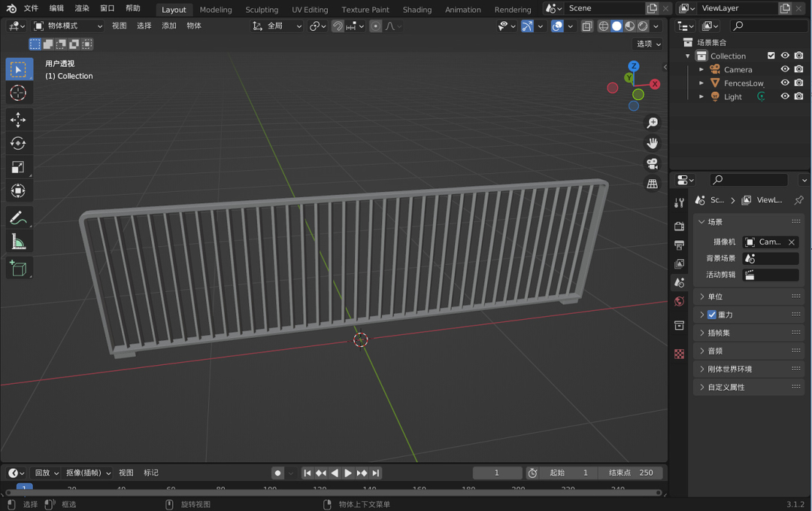Screen dimensions: 812x511
Task: Open the Render properties tab
Action: click(680, 226)
